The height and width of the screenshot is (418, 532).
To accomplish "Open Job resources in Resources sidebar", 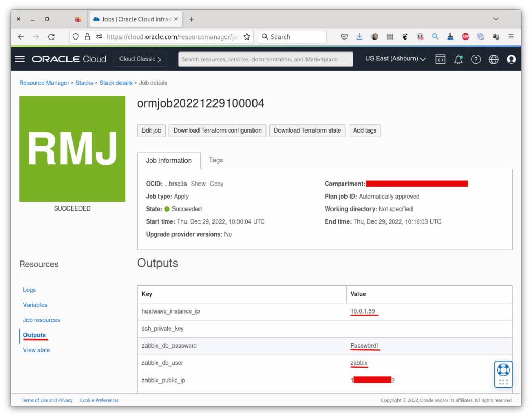I will (42, 320).
